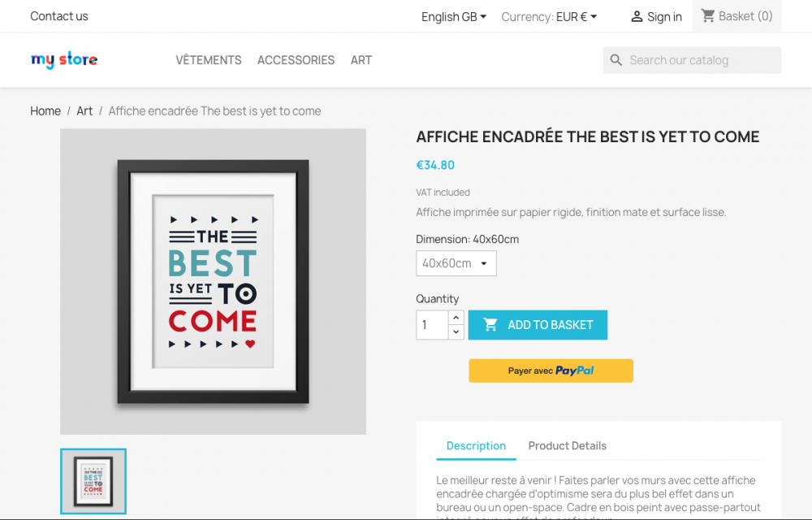
Task: Click the search magnifier icon
Action: 616,60
